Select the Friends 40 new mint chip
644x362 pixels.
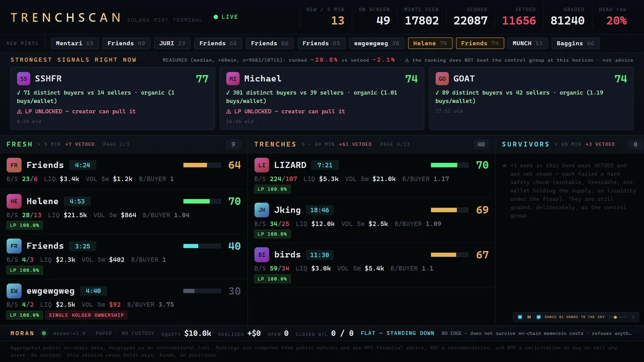126,43
